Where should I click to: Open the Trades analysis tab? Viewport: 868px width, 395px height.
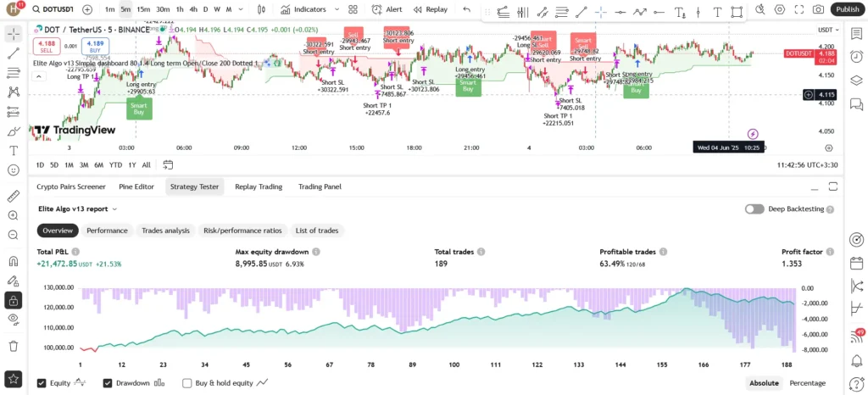pos(165,231)
